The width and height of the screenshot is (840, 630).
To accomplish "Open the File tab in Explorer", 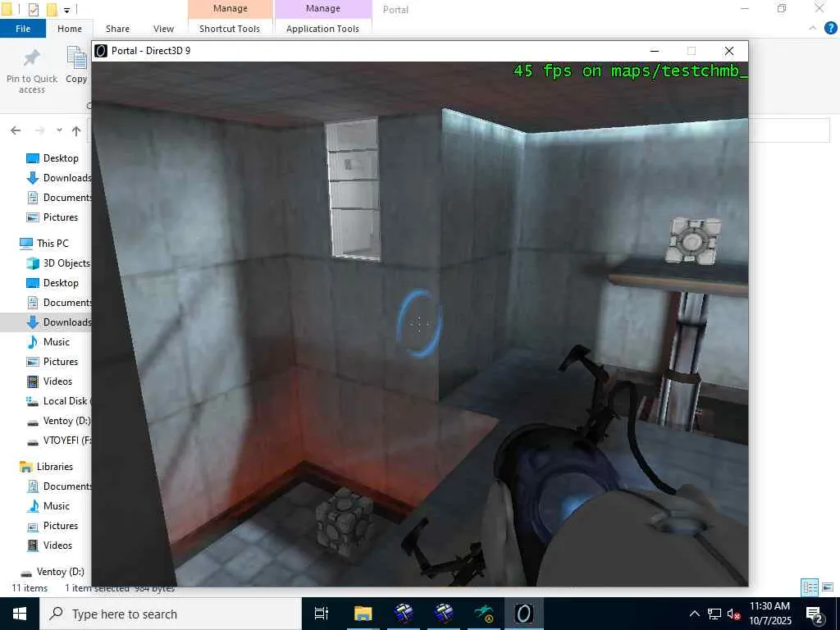I will (23, 29).
